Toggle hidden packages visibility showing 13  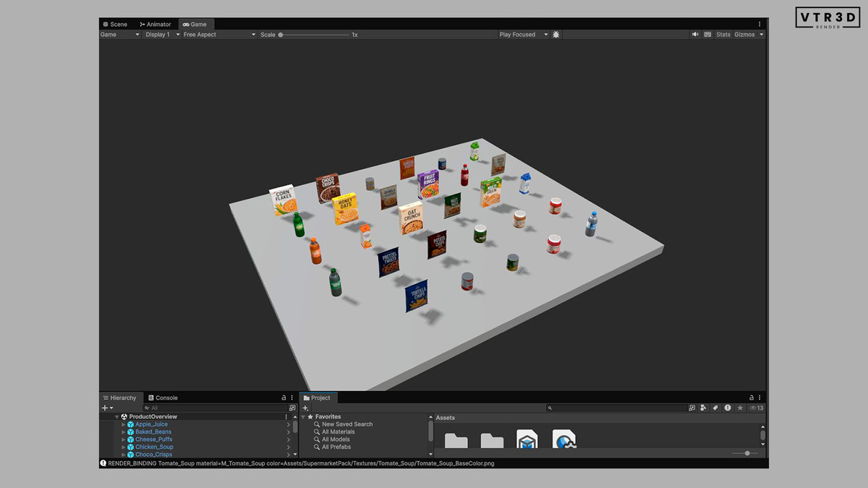point(757,408)
